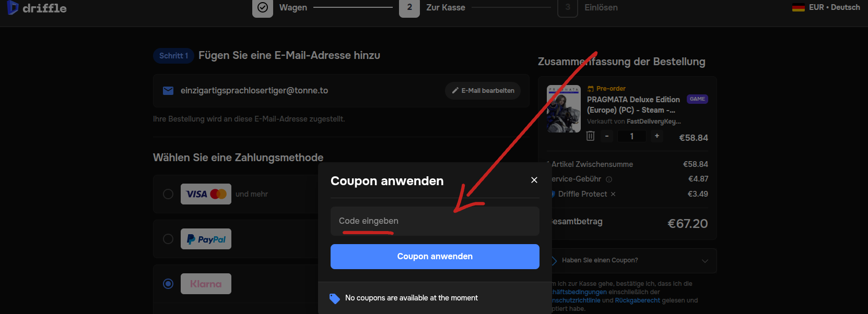Close the Coupon anwenden dialog
The height and width of the screenshot is (314, 868).
click(534, 180)
